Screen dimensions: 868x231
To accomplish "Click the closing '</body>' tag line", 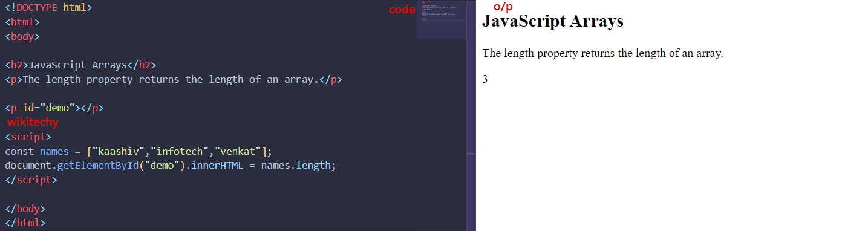I will point(25,209).
